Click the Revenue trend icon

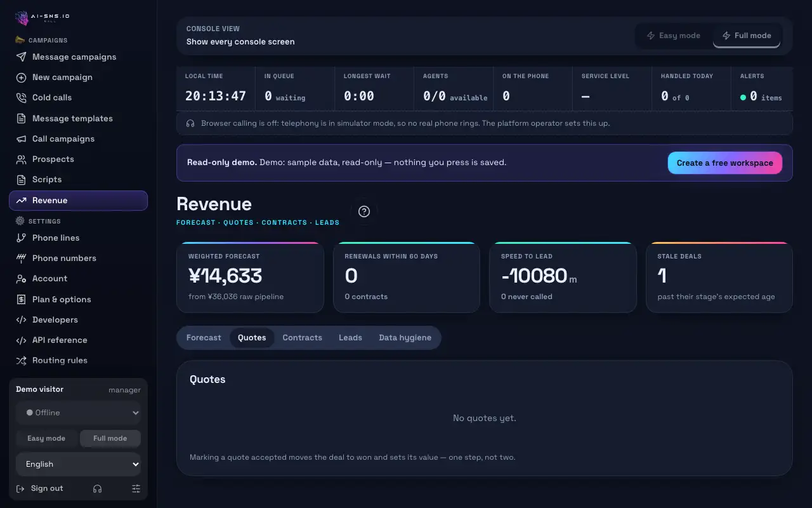(21, 201)
